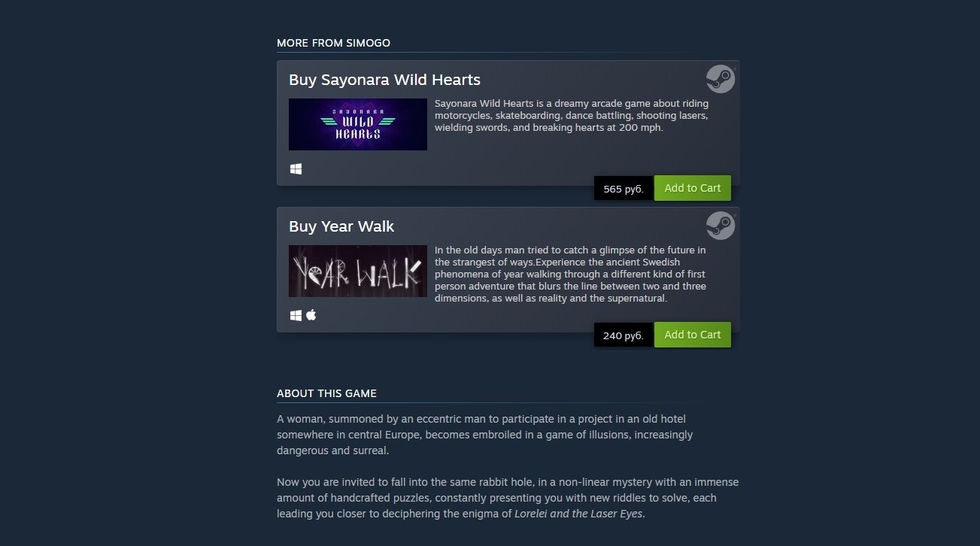Click the Sayonara Wild Hearts description text
Viewport: 980px width, 546px height.
tap(572, 115)
